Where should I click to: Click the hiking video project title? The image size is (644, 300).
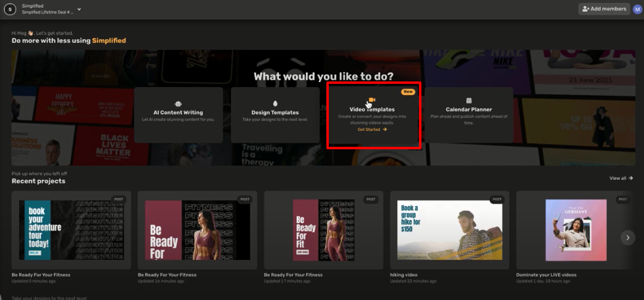pyautogui.click(x=404, y=275)
